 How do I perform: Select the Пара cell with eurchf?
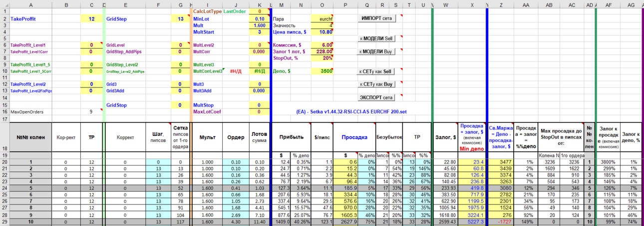click(x=322, y=18)
